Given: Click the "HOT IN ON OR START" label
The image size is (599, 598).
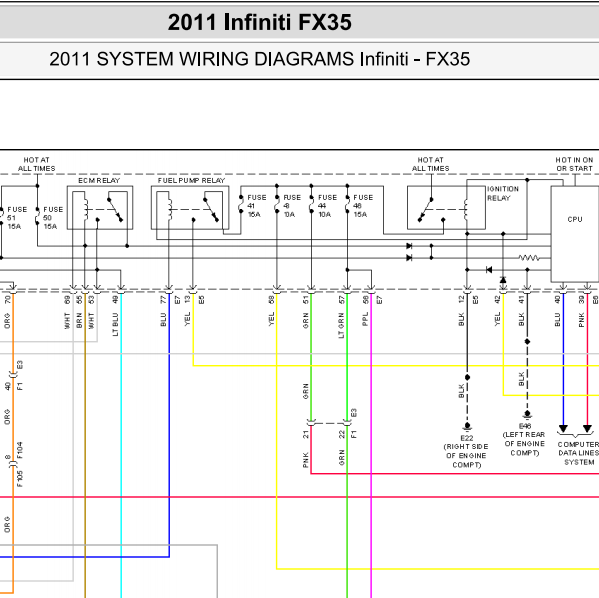Looking at the screenshot, I should point(574,164).
